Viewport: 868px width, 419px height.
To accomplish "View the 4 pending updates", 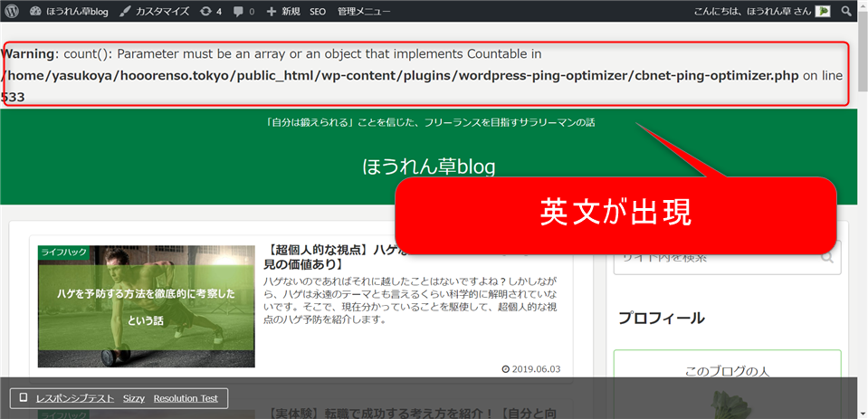I will point(211,11).
